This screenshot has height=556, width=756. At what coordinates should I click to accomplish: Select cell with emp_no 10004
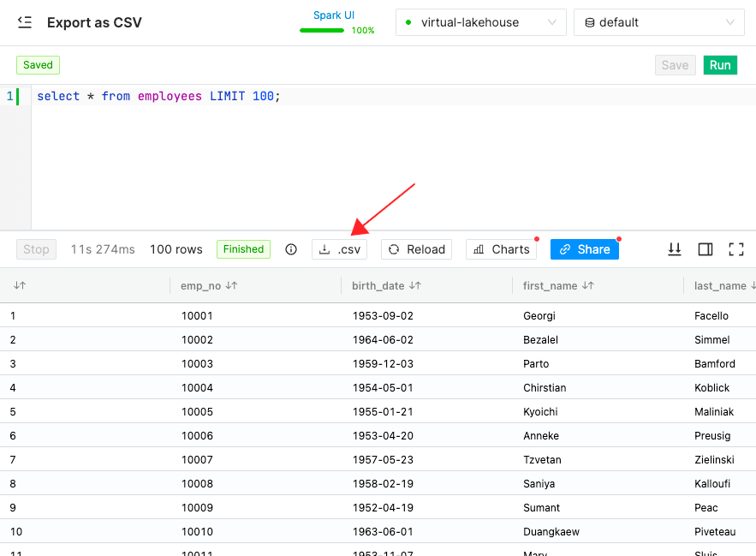click(x=197, y=387)
